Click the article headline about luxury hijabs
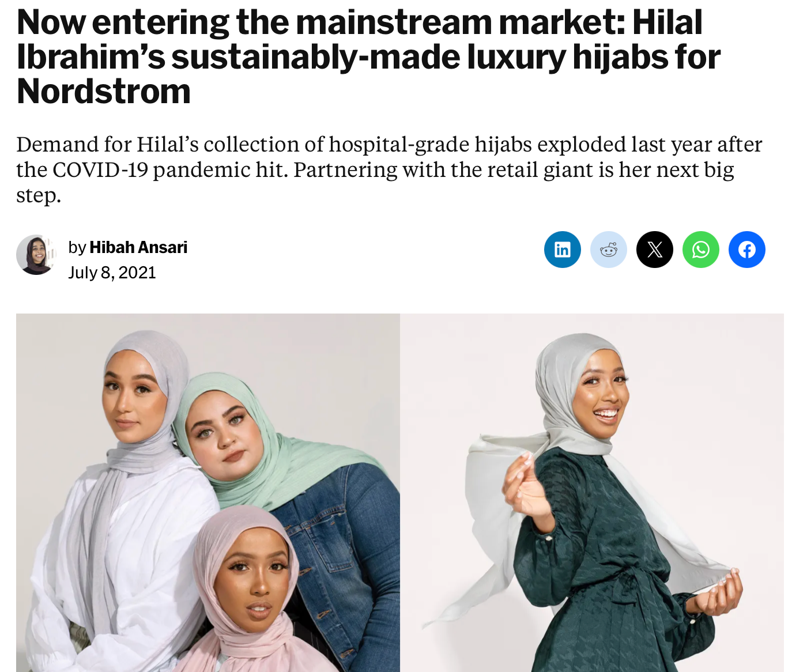 tap(369, 56)
